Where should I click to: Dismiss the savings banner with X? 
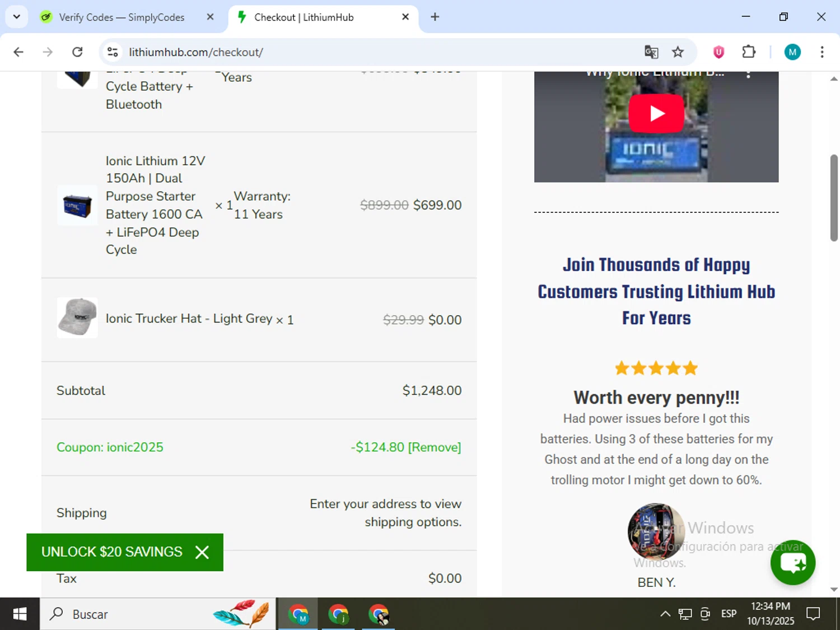pyautogui.click(x=202, y=552)
